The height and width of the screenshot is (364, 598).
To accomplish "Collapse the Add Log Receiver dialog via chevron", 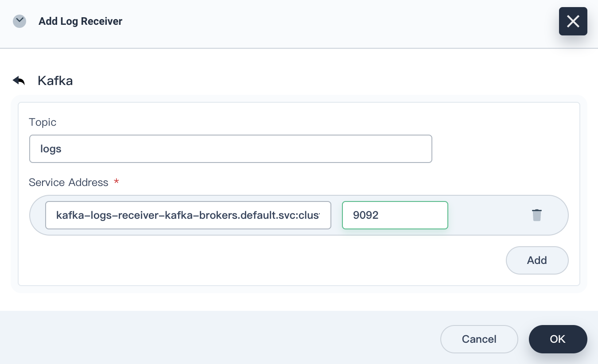I will pyautogui.click(x=19, y=20).
